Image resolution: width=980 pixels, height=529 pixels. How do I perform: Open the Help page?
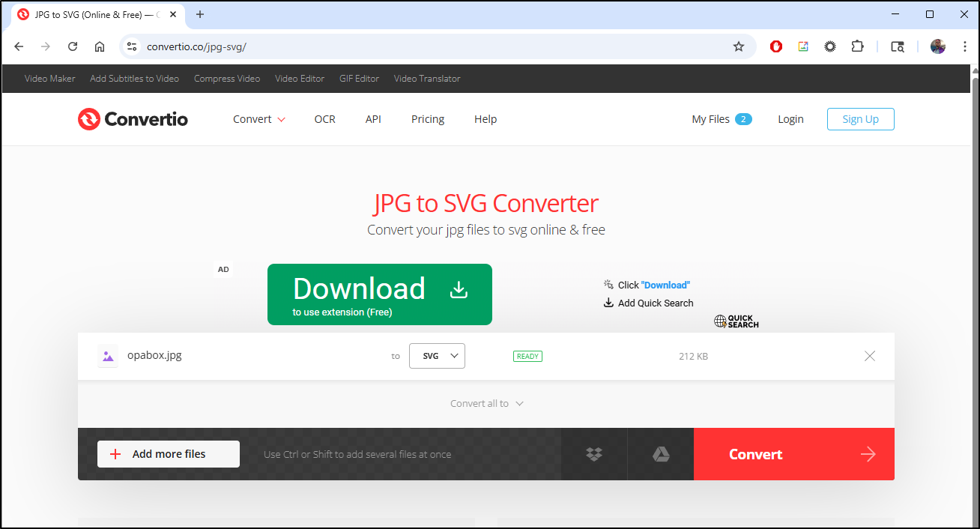[486, 119]
